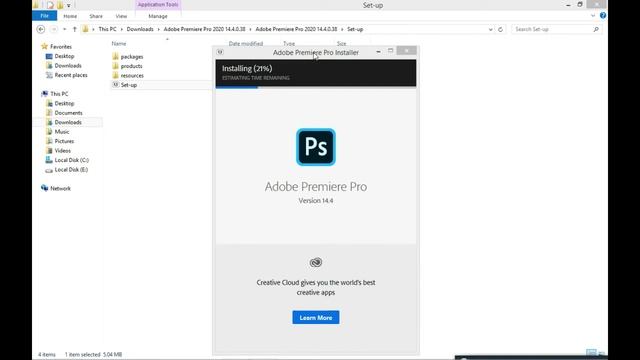Image resolution: width=640 pixels, height=360 pixels.
Task: Click the 'Version 14.4' text
Action: pyautogui.click(x=316, y=201)
